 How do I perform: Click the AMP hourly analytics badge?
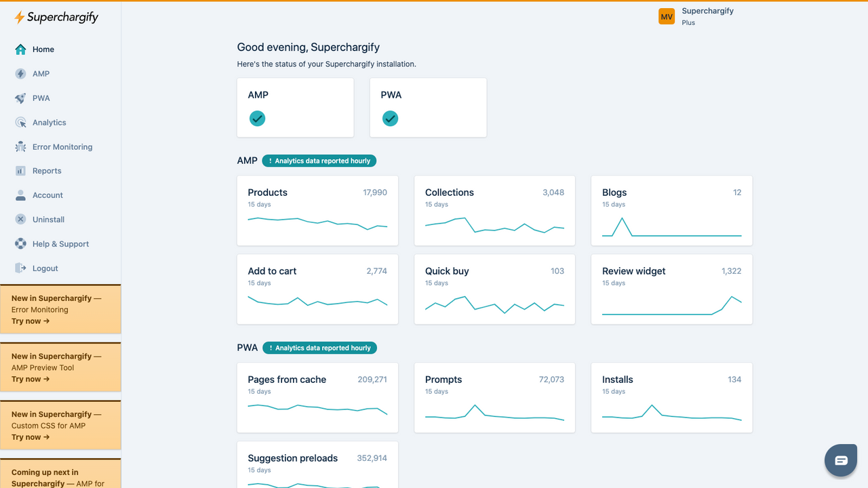319,161
